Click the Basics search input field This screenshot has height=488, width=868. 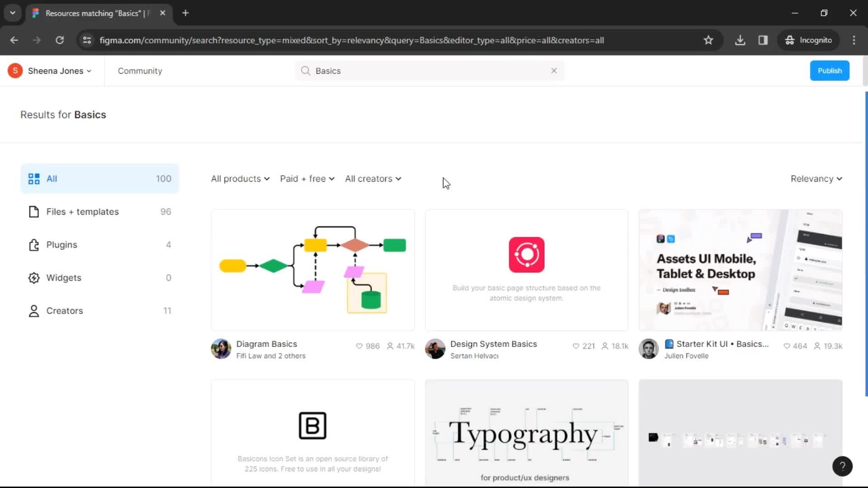pos(429,71)
